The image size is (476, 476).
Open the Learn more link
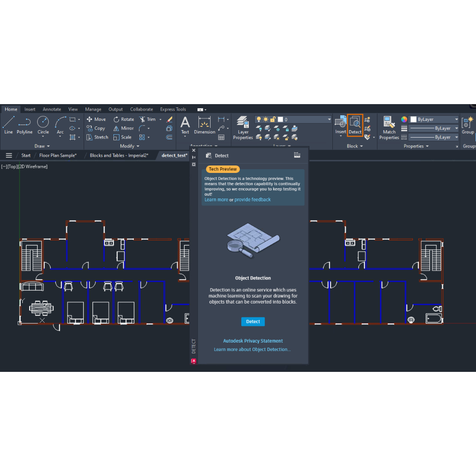coord(216,199)
